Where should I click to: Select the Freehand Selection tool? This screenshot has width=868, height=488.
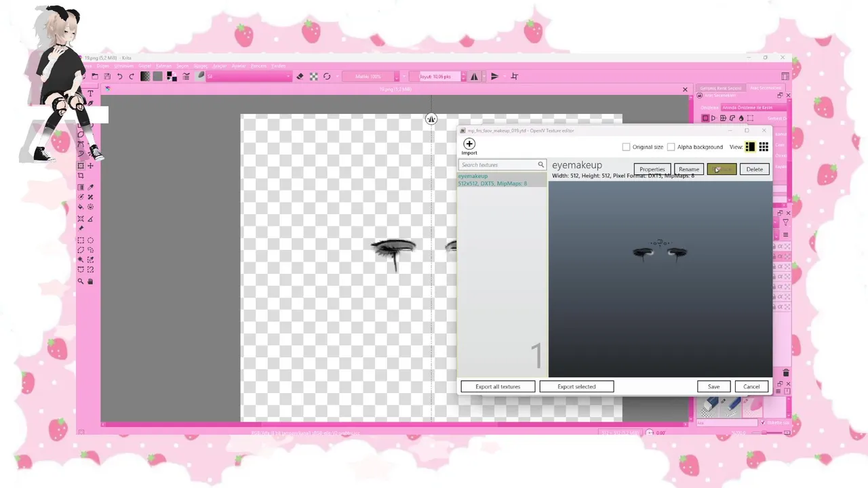(90, 249)
